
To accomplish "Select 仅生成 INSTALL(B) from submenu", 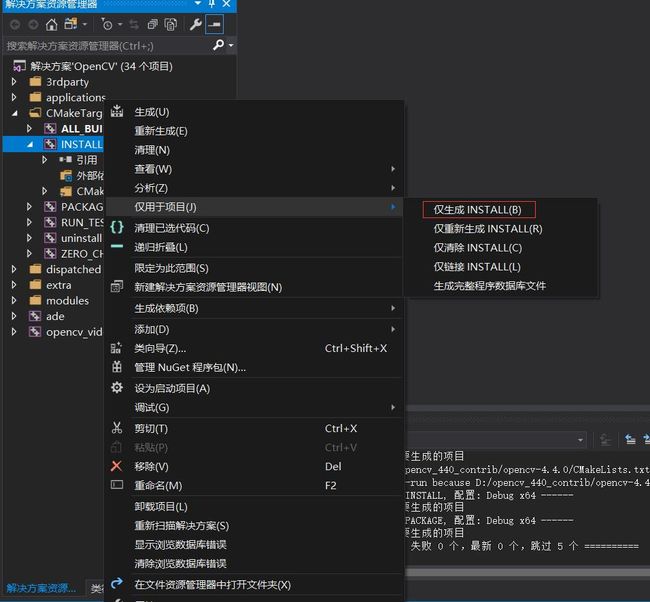I will [x=477, y=210].
